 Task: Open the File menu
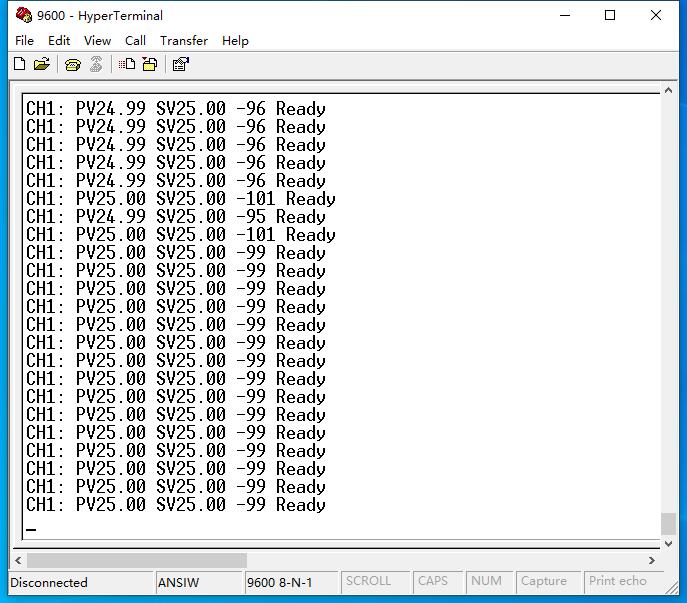click(x=24, y=41)
